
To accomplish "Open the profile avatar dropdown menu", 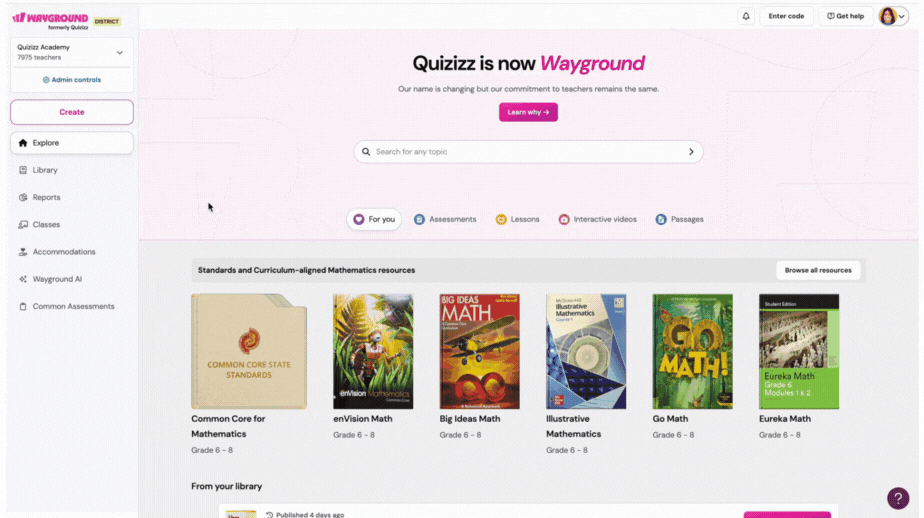I will click(893, 17).
